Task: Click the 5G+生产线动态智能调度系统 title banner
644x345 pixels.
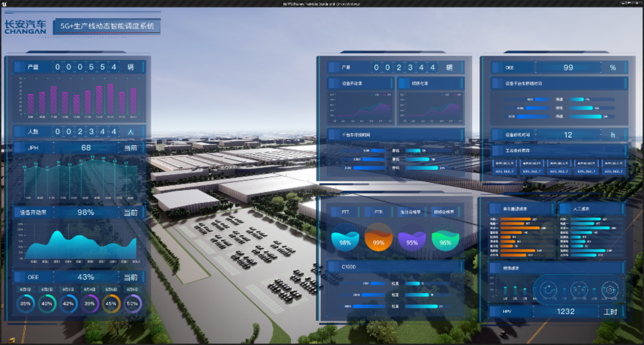Action: [107, 26]
